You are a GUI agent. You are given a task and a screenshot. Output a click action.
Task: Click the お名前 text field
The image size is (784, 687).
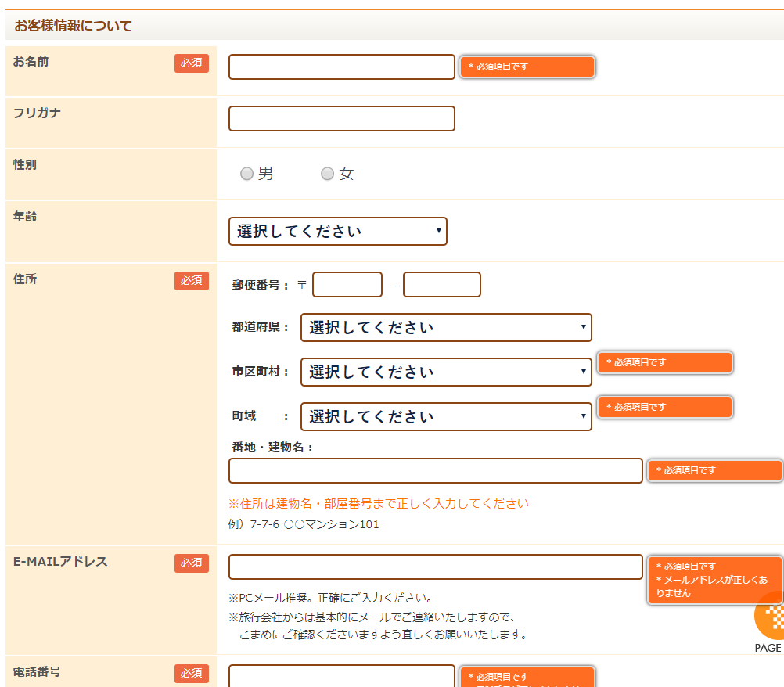(341, 67)
